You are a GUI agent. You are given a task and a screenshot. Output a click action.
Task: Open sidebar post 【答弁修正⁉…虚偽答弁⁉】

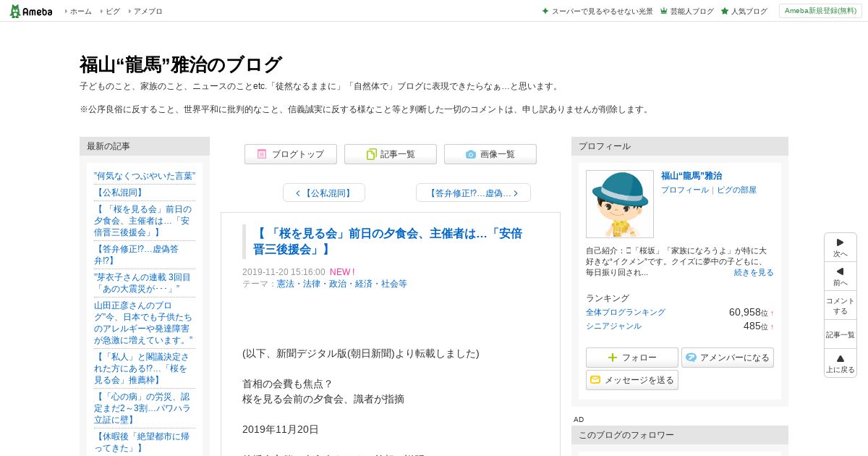[136, 254]
